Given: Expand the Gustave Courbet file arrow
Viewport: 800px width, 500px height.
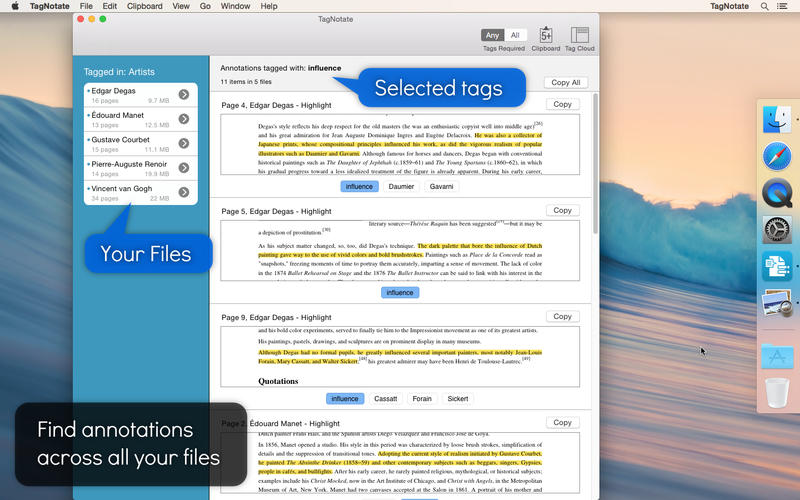Looking at the screenshot, I should click(x=184, y=143).
